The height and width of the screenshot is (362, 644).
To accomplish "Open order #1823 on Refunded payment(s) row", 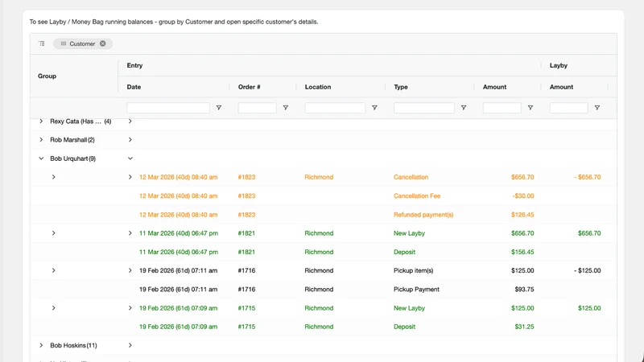I will click(x=246, y=215).
